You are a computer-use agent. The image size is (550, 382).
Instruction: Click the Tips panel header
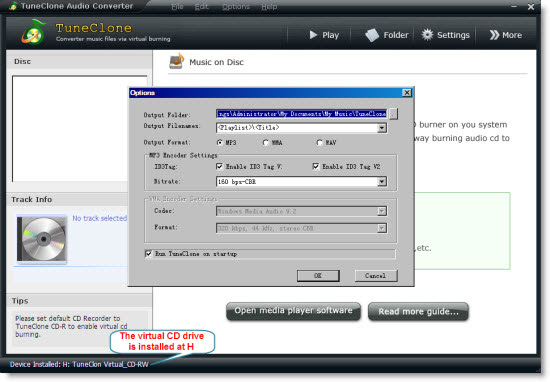pos(79,301)
